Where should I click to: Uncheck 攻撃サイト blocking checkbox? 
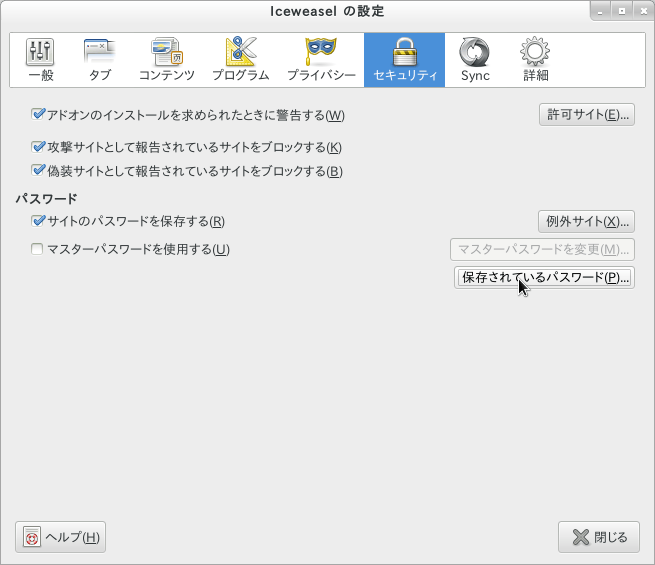tap(38, 147)
